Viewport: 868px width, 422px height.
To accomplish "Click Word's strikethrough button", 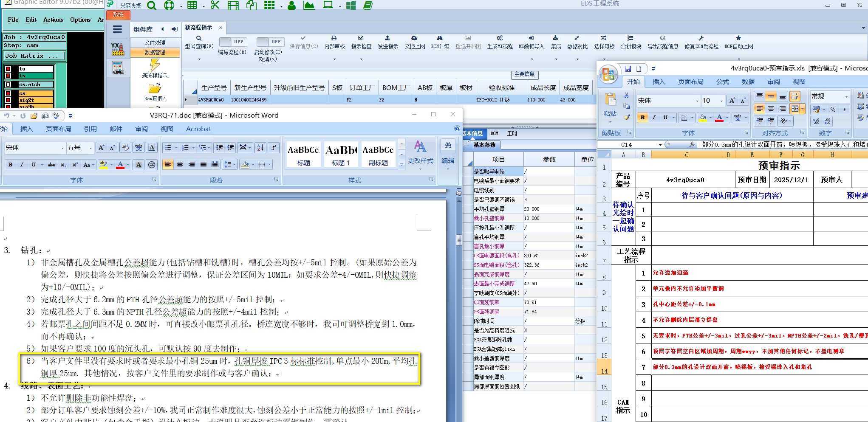I will pyautogui.click(x=51, y=165).
